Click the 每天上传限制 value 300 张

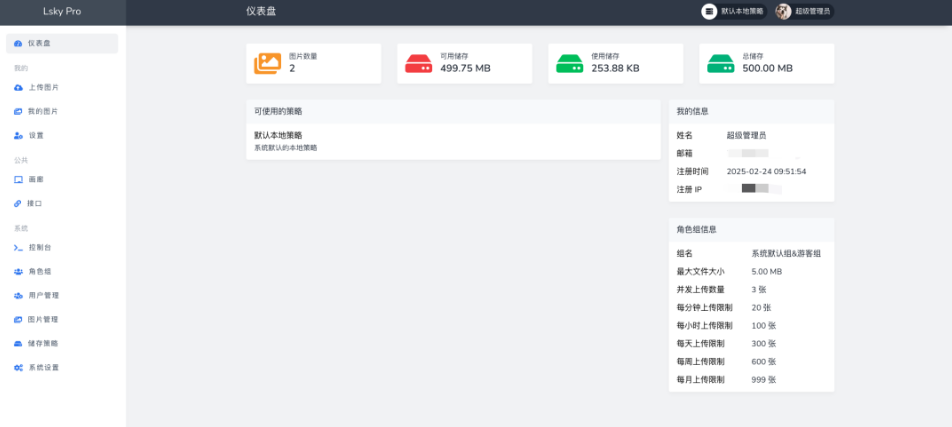764,344
